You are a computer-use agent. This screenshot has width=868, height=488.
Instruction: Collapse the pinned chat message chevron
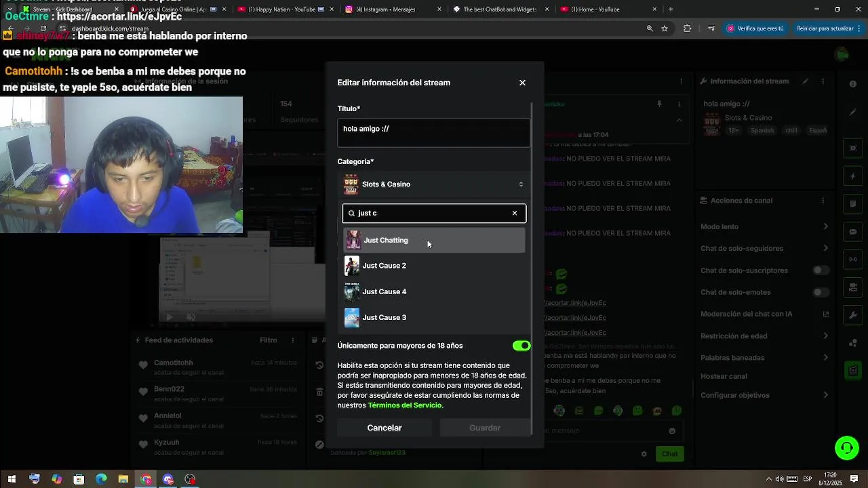(x=679, y=120)
